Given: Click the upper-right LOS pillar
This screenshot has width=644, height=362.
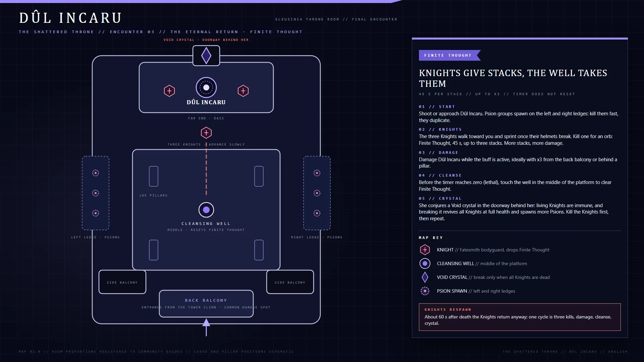Looking at the screenshot, I should 259,176.
